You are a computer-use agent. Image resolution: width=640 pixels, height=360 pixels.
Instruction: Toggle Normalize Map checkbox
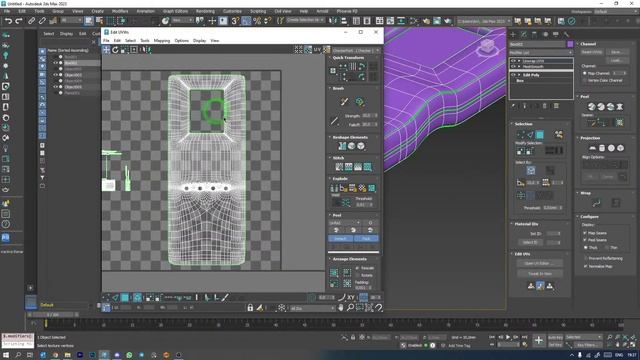point(586,266)
